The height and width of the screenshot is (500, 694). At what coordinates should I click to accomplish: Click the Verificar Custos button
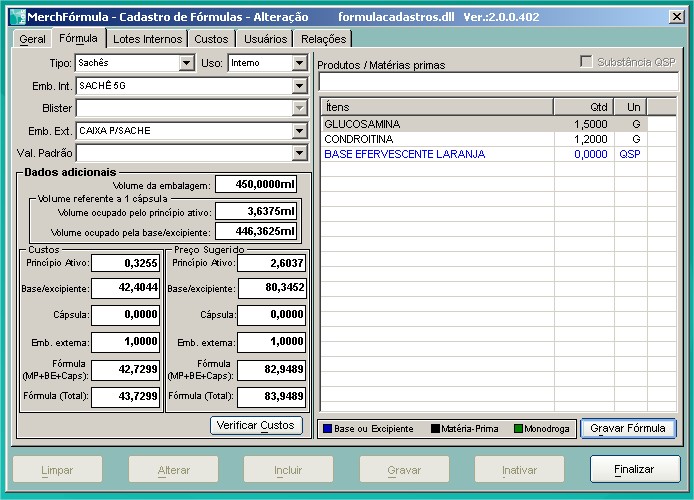click(257, 425)
